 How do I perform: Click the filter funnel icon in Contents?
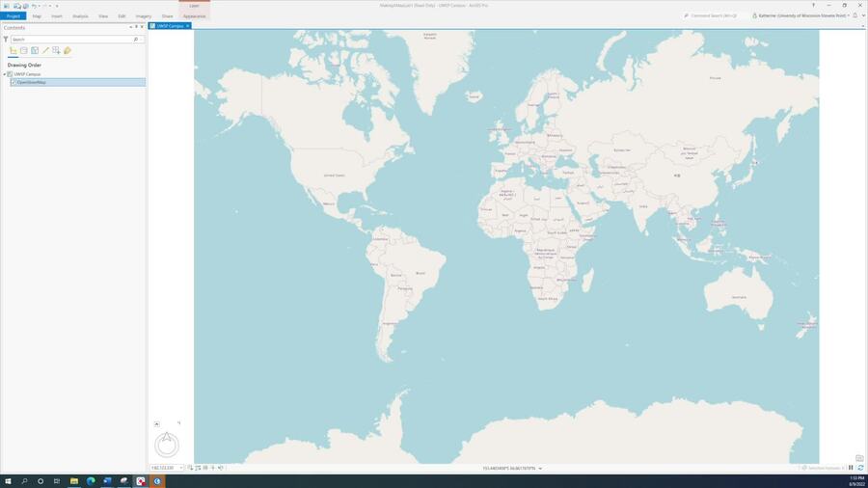click(6, 40)
